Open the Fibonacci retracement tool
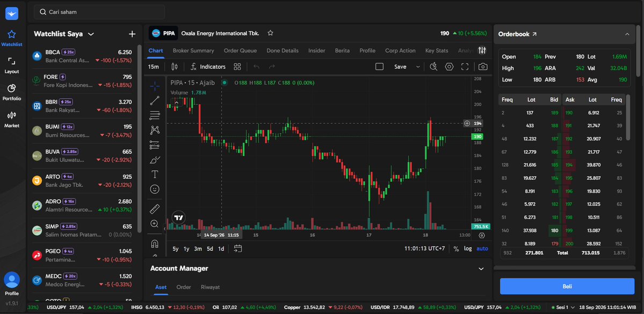This screenshot has width=644, height=314. coord(155,115)
